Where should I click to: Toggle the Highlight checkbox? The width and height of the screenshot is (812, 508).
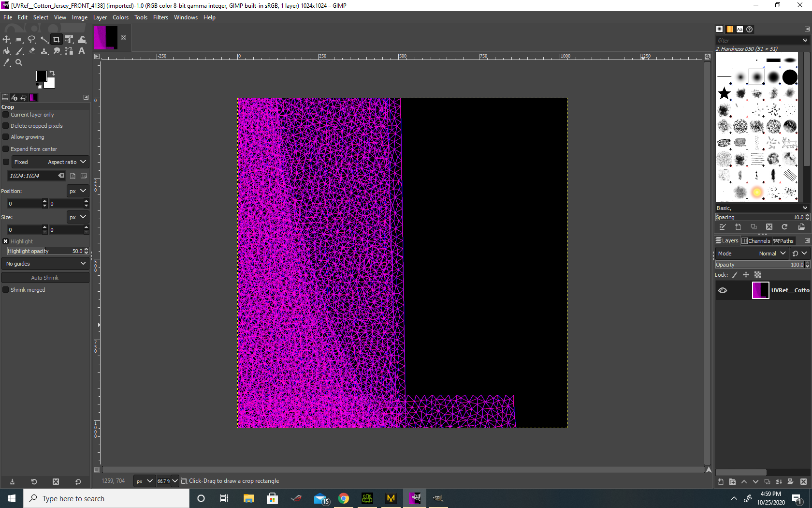6,241
